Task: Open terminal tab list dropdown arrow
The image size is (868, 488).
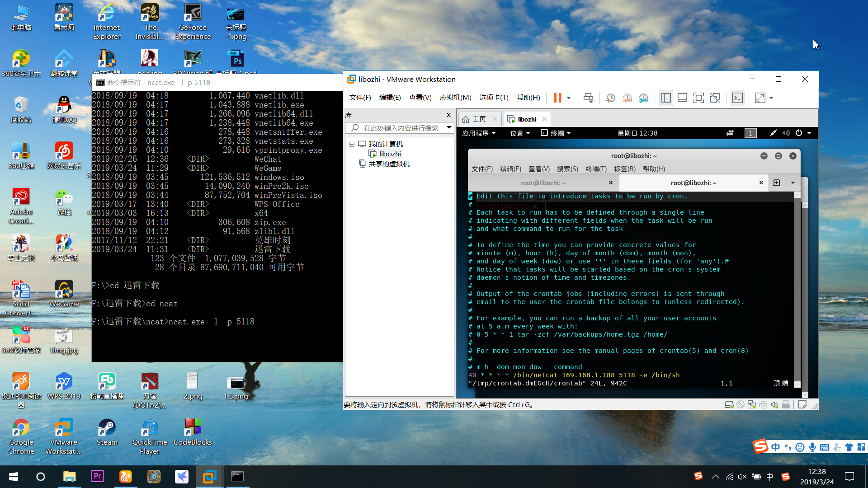Action: click(x=793, y=183)
